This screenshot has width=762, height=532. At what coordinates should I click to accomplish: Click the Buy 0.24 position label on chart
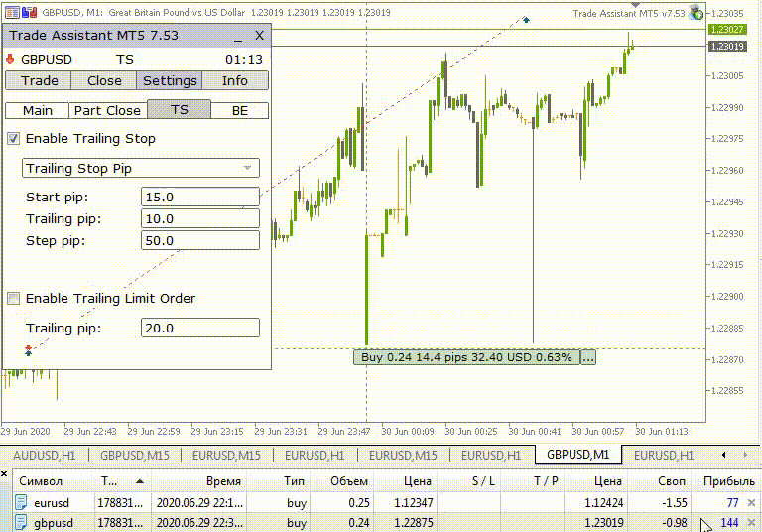pos(466,357)
